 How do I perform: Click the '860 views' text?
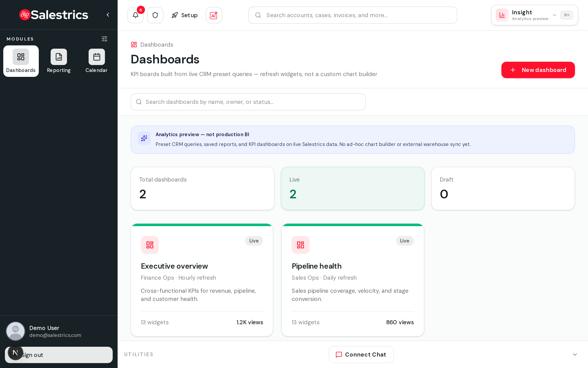[x=400, y=322]
